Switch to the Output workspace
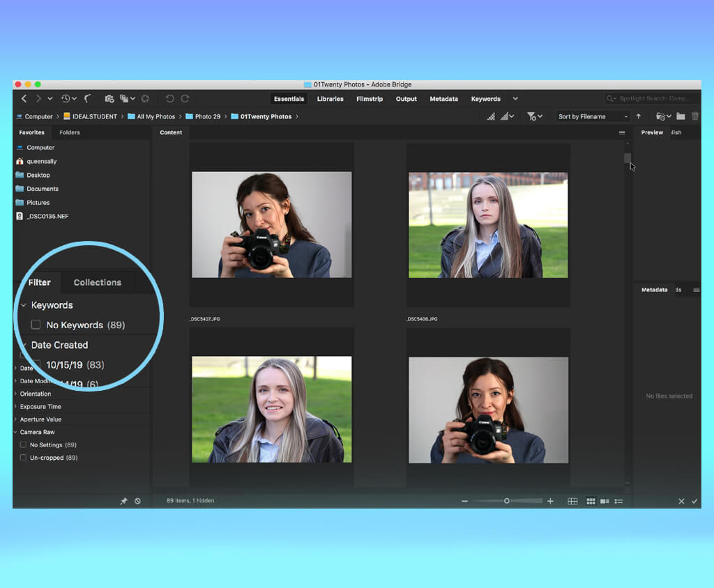Viewport: 714px width, 588px height. coord(407,99)
